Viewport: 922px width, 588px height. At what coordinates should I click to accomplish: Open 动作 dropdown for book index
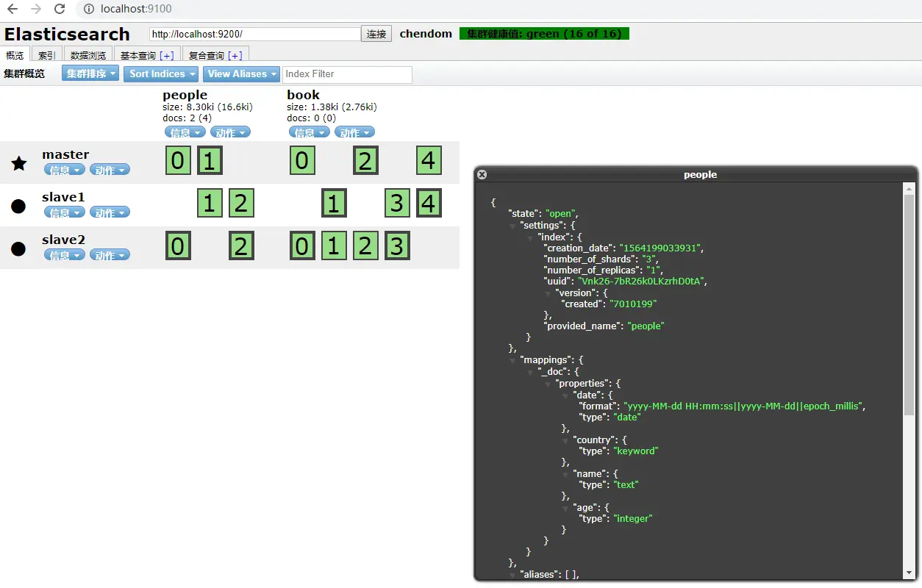(354, 132)
